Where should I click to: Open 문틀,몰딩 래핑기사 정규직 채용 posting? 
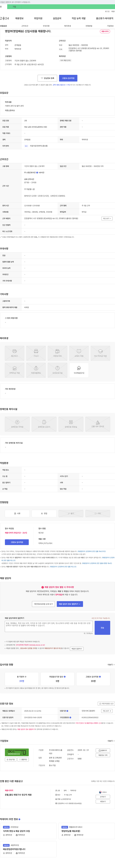pos(18,795)
